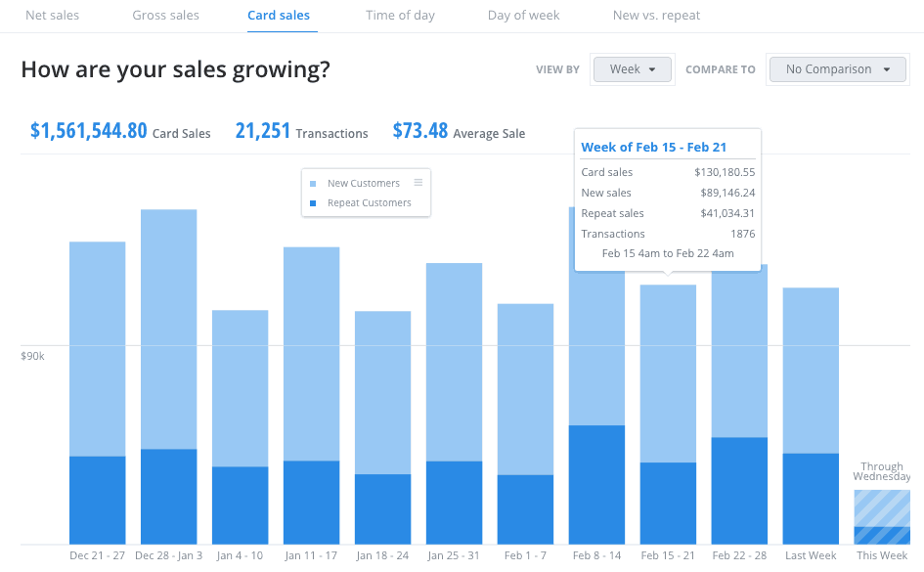
Task: Click the Jan 25 - 31 bar
Action: click(x=454, y=403)
